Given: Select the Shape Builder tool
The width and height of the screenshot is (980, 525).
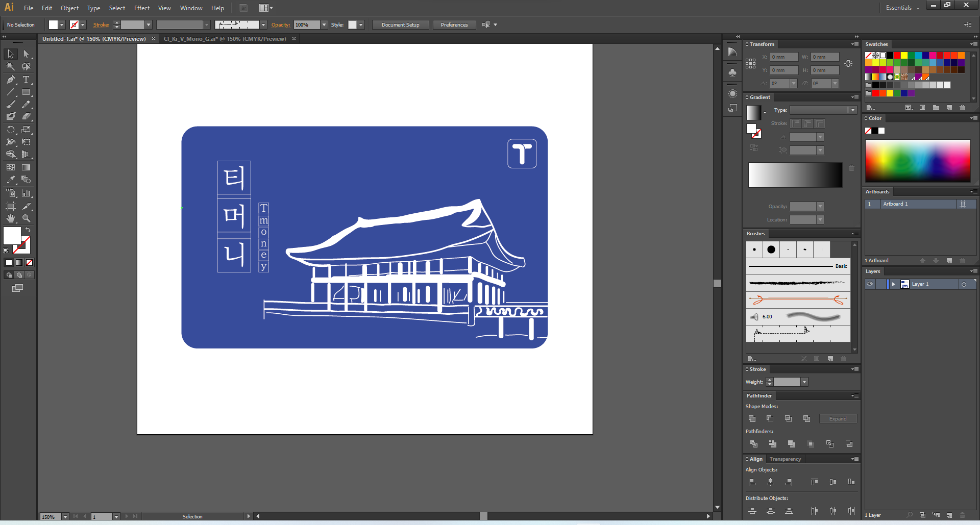Looking at the screenshot, I should coord(11,155).
